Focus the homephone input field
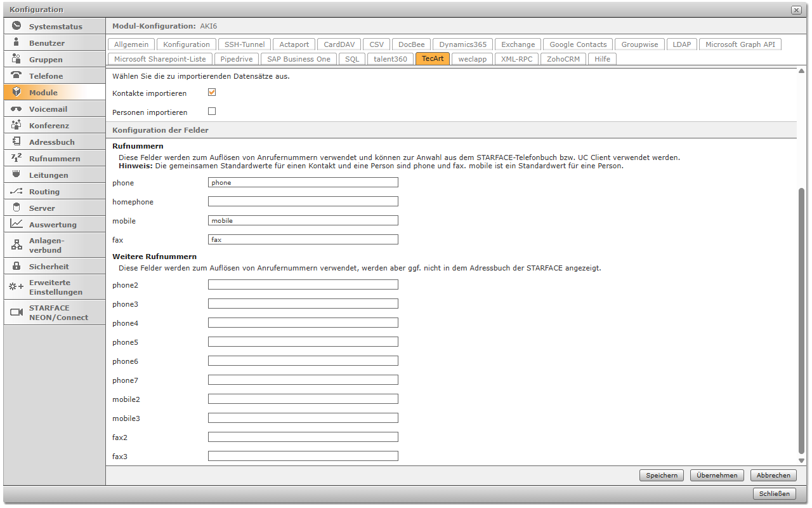Image resolution: width=812 pixels, height=508 pixels. coord(303,201)
